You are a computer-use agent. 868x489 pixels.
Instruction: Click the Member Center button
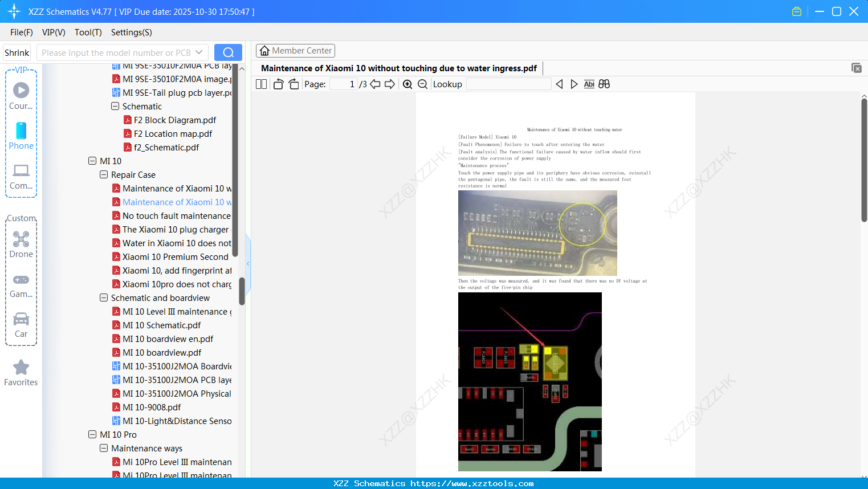click(x=295, y=51)
